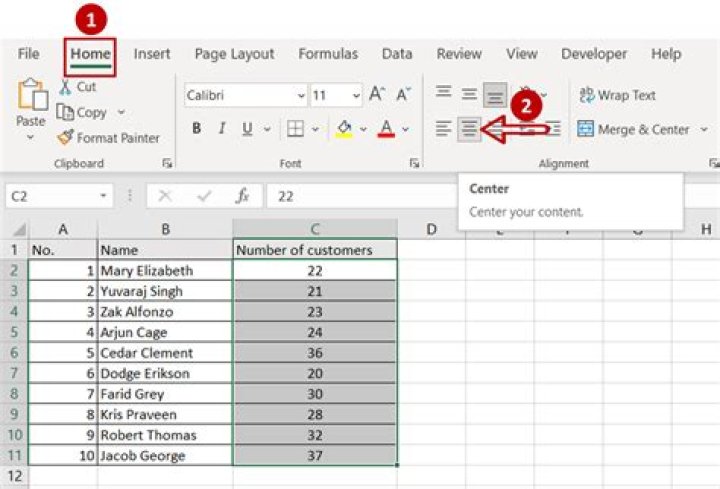
Task: Select the 'Number of customers' cell
Action: (315, 250)
